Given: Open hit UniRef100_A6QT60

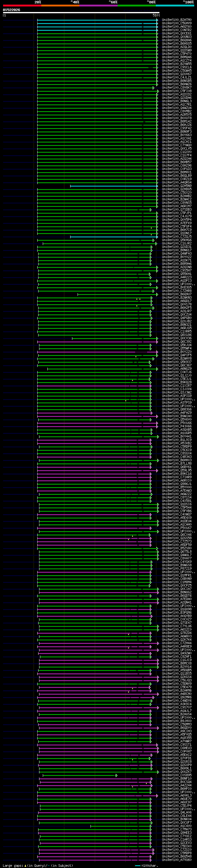Looking at the screenshot, I should click(x=177, y=26).
